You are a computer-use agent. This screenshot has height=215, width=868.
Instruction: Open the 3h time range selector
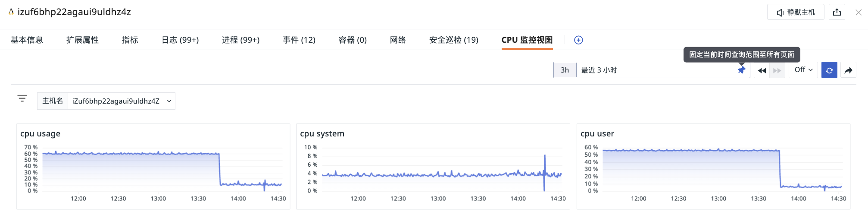(x=565, y=70)
